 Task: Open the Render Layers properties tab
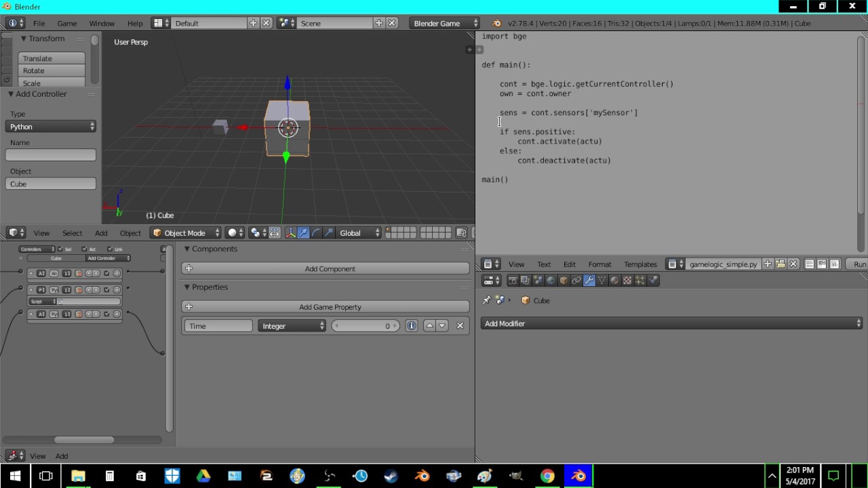pyautogui.click(x=525, y=281)
